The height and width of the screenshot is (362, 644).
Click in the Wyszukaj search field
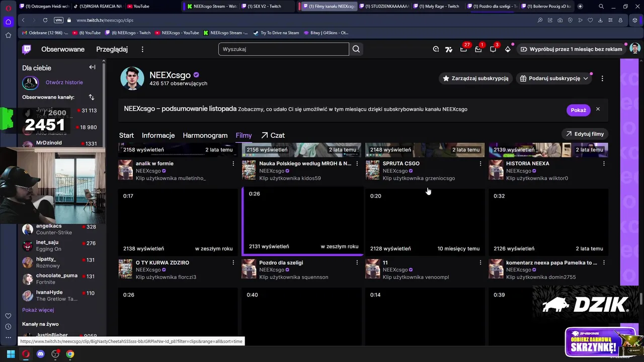(283, 49)
